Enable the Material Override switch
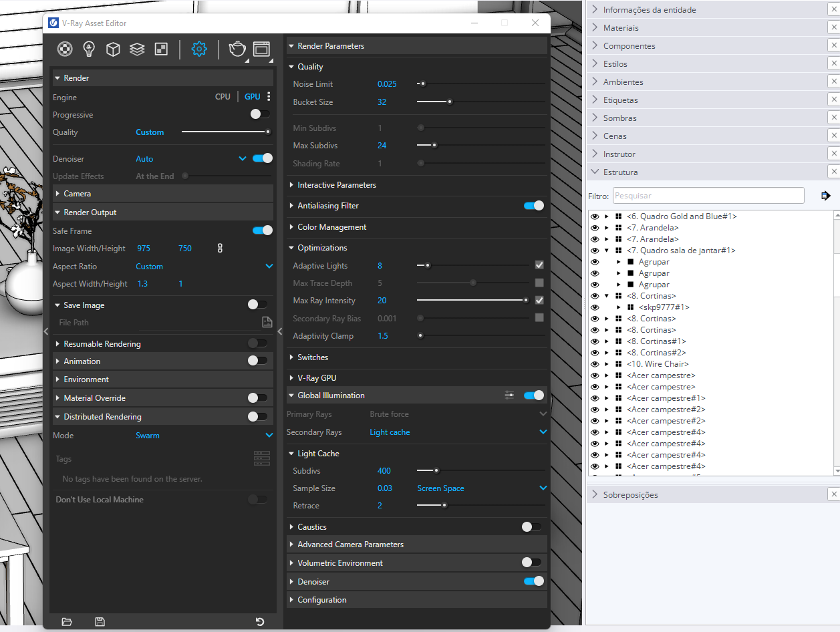840x632 pixels. 257,398
